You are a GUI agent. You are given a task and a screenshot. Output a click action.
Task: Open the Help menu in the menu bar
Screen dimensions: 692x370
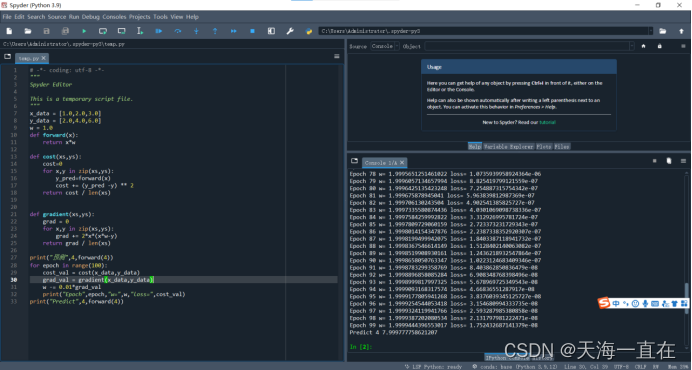click(x=192, y=17)
